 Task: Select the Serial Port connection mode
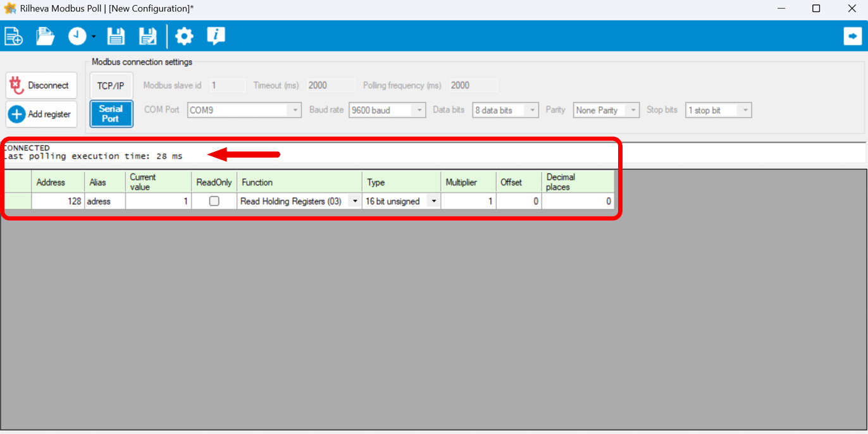tap(111, 114)
